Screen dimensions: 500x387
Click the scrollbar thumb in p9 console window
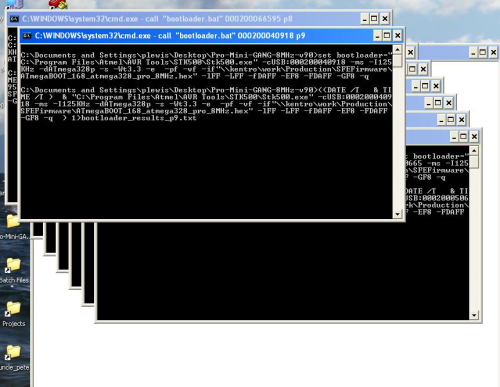pos(397,61)
